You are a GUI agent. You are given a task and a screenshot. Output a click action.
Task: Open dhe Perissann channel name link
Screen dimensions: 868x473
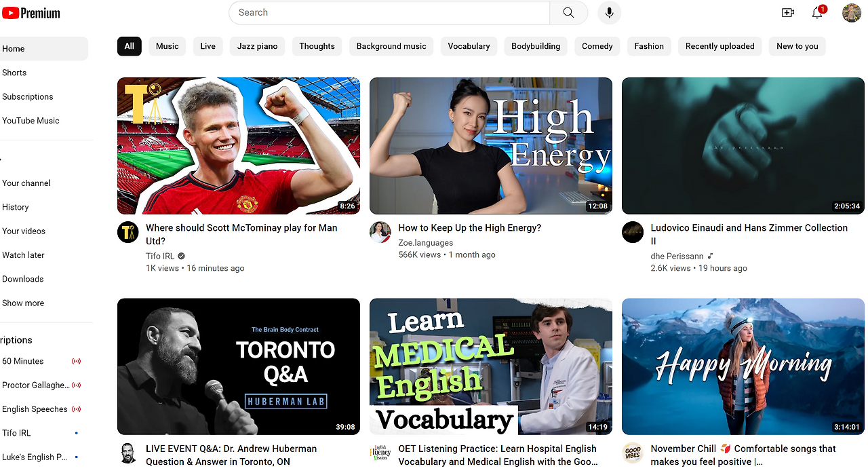coord(677,256)
